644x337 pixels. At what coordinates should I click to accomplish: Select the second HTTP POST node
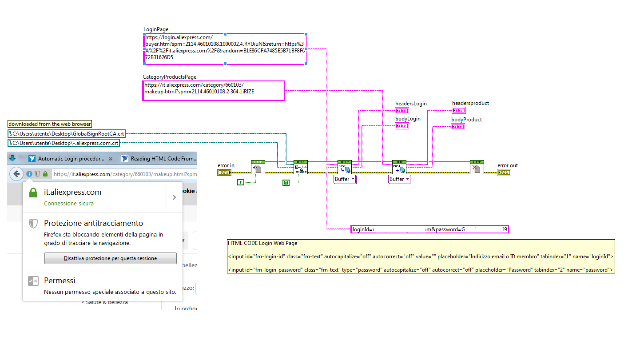click(399, 167)
